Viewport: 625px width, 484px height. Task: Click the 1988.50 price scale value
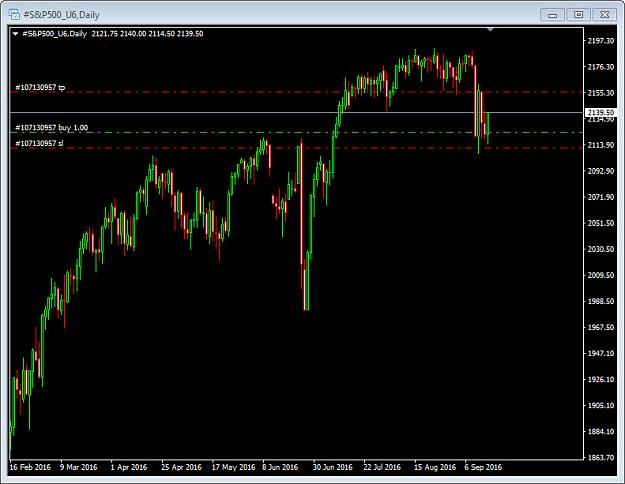[x=601, y=301]
